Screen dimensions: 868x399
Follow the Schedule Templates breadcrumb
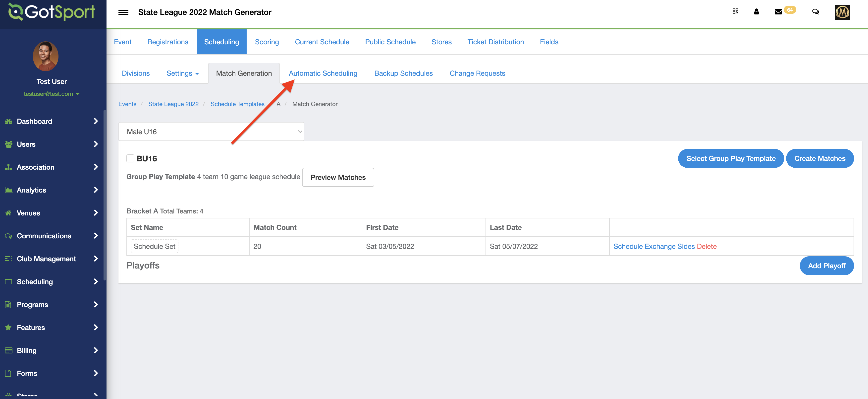click(x=237, y=104)
